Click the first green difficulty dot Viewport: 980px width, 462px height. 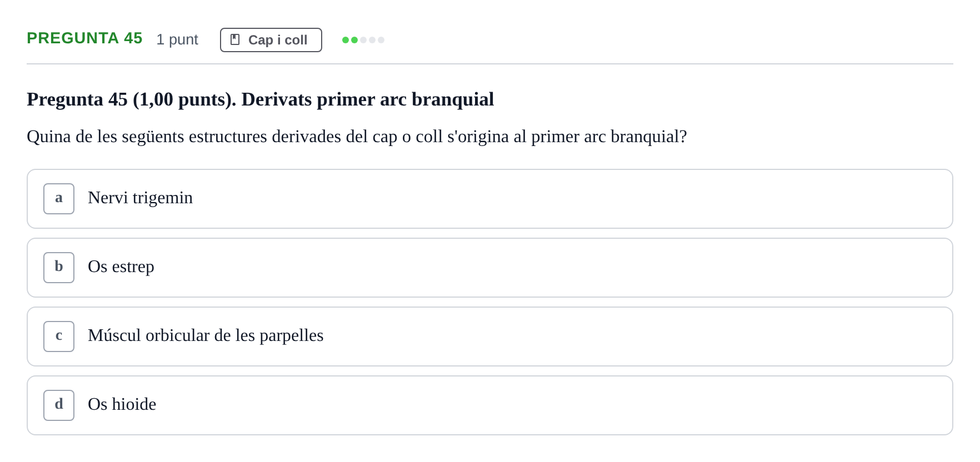(346, 40)
